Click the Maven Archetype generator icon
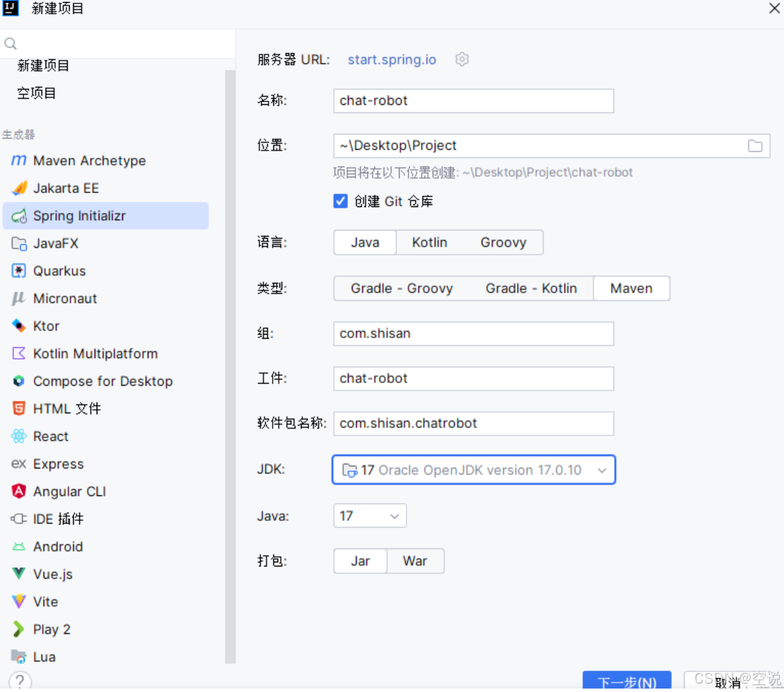 [19, 161]
